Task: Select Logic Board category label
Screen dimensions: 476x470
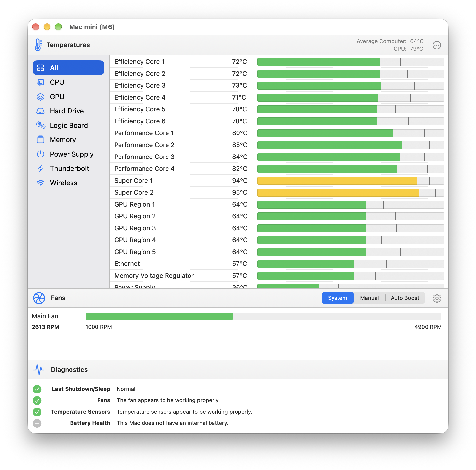Action: click(69, 125)
